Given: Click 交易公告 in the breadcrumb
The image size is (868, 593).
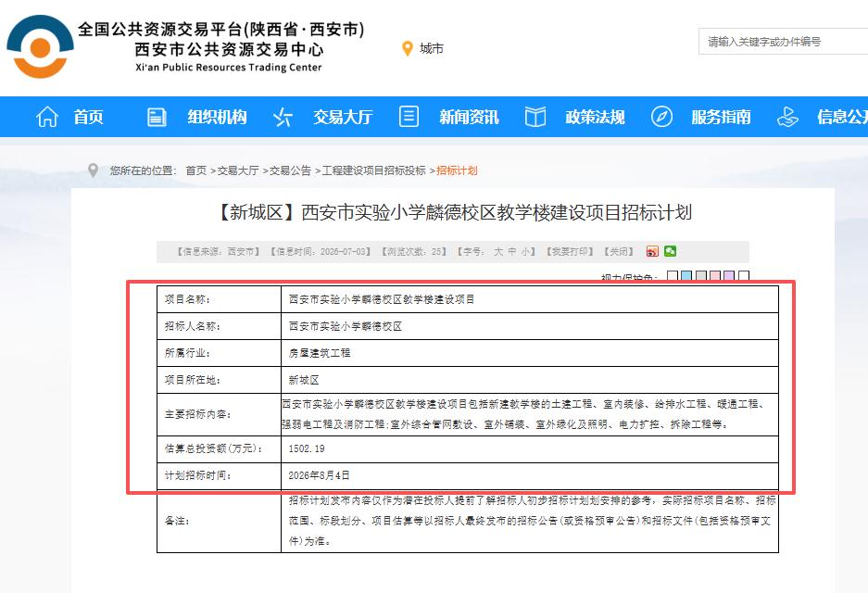Looking at the screenshot, I should pos(290,170).
